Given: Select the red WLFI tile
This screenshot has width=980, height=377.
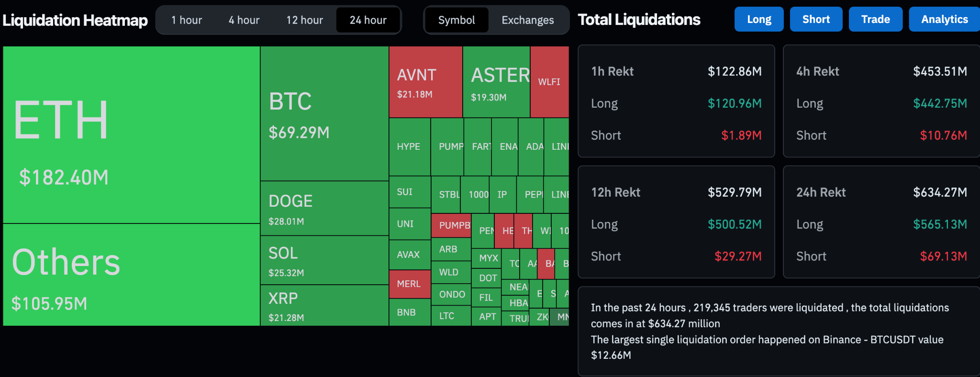Looking at the screenshot, I should (x=549, y=82).
